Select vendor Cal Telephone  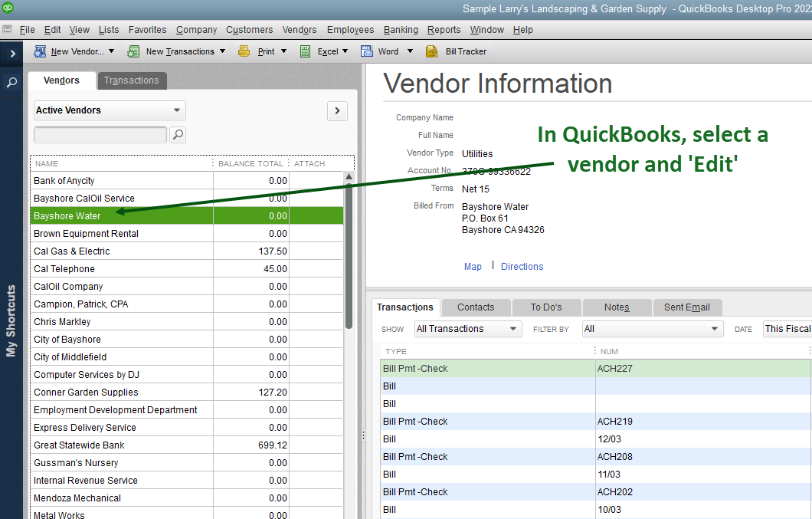[186, 268]
